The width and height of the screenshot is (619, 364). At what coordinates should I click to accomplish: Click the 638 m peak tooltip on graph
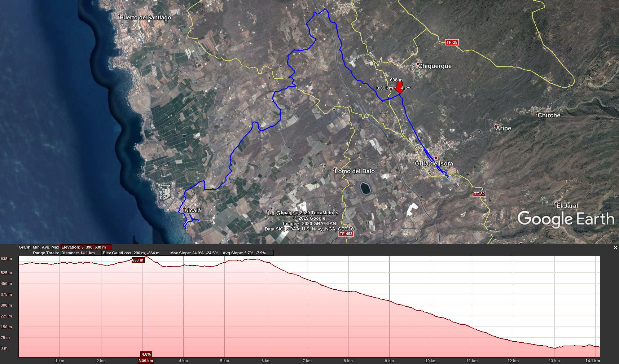click(x=137, y=260)
